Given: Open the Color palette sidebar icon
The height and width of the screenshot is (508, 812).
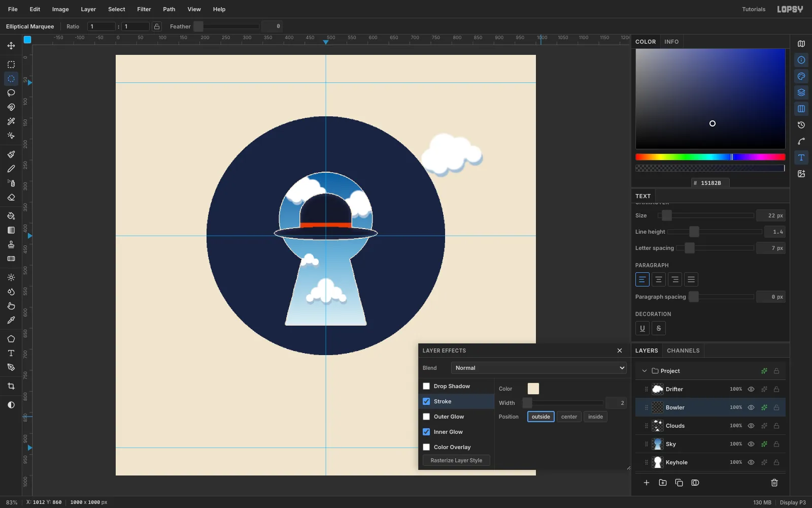Looking at the screenshot, I should (x=801, y=76).
